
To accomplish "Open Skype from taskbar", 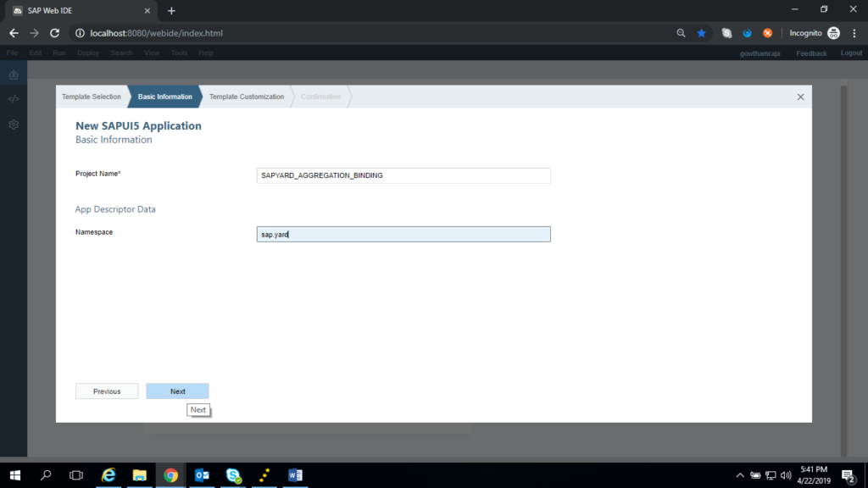I will tap(233, 475).
